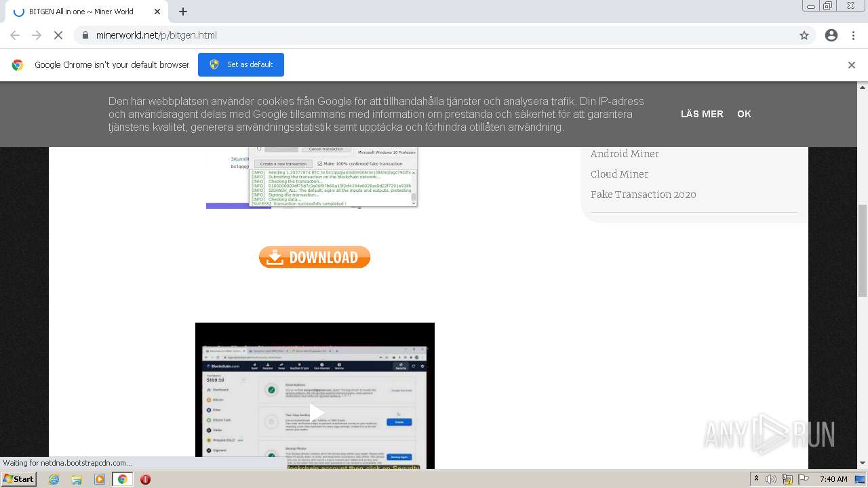
Task: Open Fake Transaction 2020 link
Action: tap(643, 195)
